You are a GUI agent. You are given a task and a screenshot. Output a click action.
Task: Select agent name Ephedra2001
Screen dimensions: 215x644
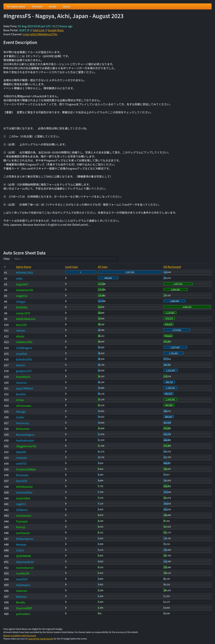[x=24, y=359]
